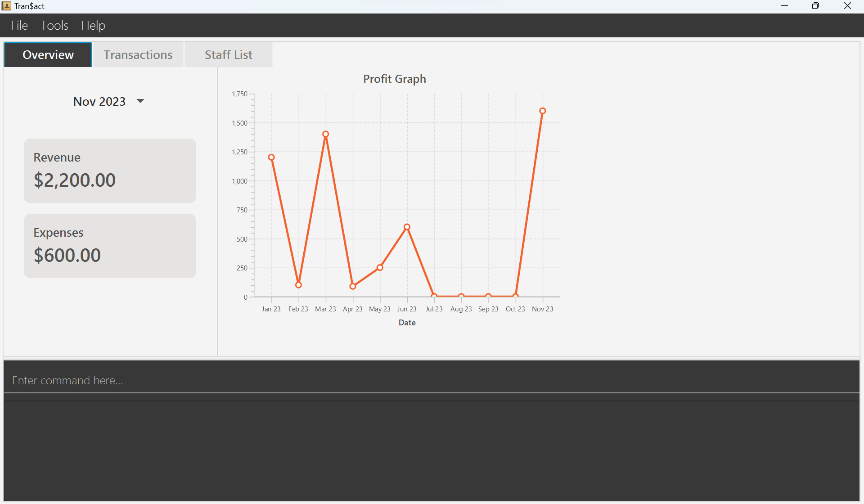The height and width of the screenshot is (504, 864).
Task: Open the File menu
Action: pyautogui.click(x=19, y=26)
